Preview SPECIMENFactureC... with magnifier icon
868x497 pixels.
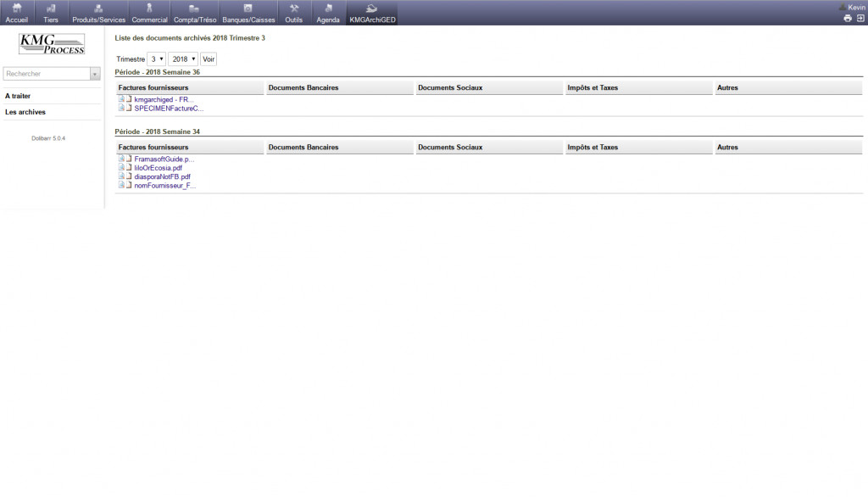tap(121, 108)
